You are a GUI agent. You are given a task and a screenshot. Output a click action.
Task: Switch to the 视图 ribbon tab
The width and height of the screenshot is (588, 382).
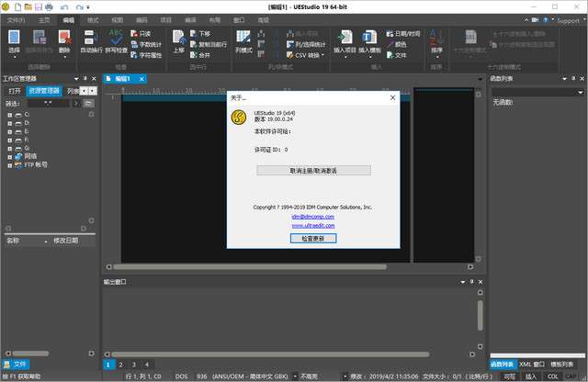click(118, 20)
